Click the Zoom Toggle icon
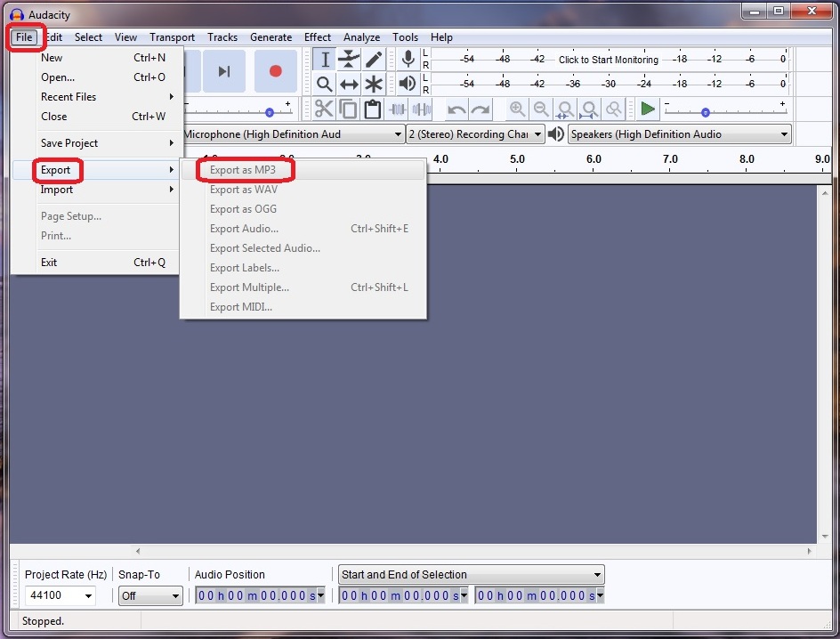 tap(613, 109)
